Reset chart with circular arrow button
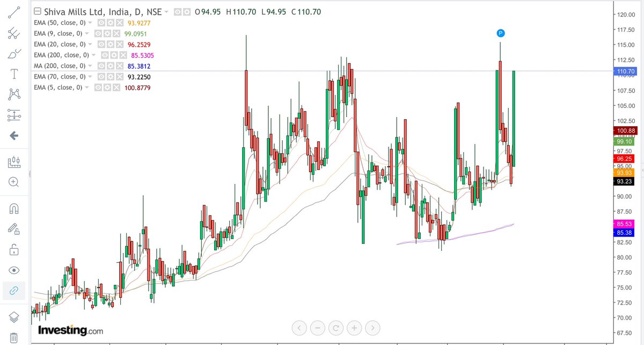This screenshot has width=644, height=345. pyautogui.click(x=336, y=327)
